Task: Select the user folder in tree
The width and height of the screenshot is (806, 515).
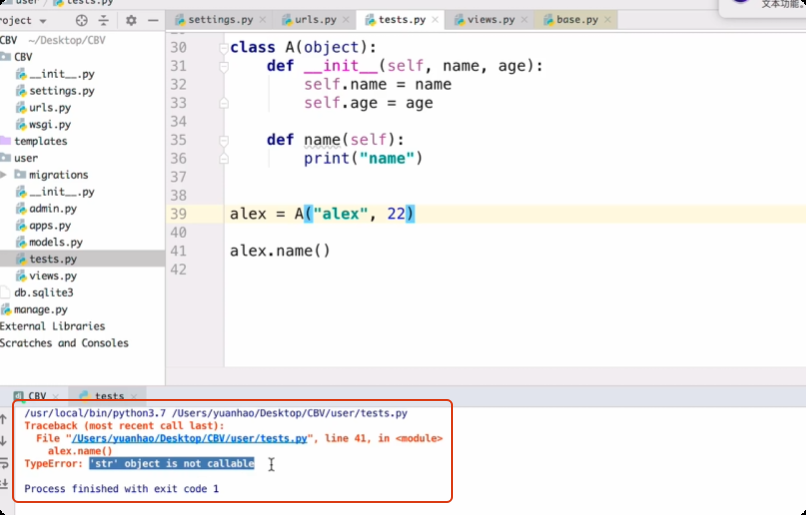Action: pos(25,158)
